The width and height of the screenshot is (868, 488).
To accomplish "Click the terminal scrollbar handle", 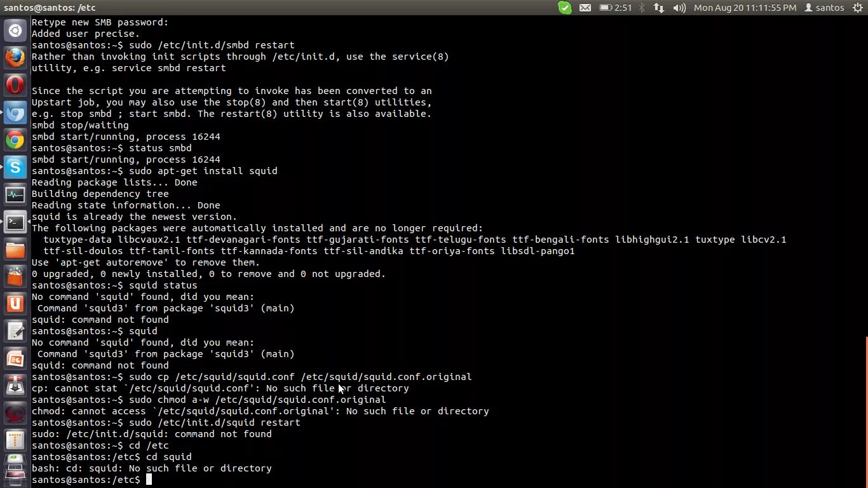I will 866,411.
